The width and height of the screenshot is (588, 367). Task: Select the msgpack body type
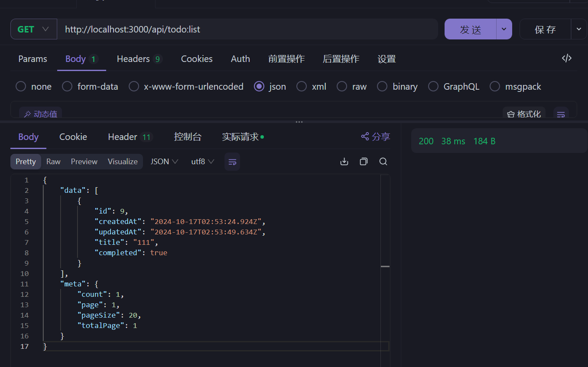[x=516, y=87]
